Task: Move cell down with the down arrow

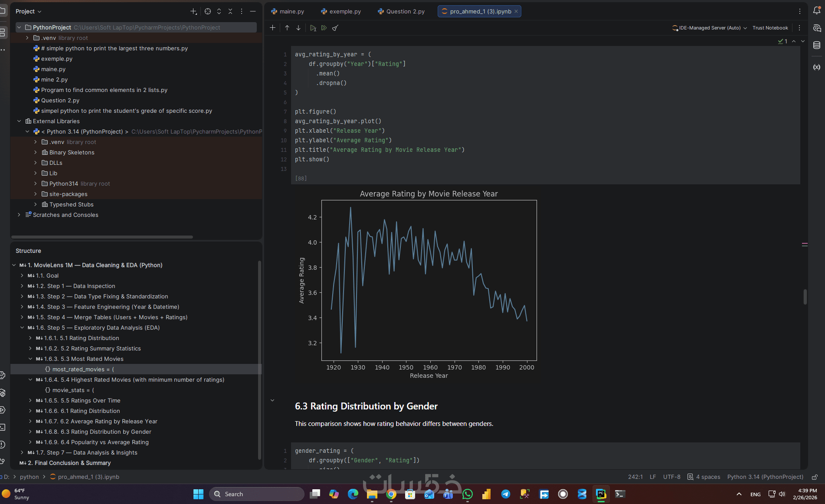Action: click(298, 28)
